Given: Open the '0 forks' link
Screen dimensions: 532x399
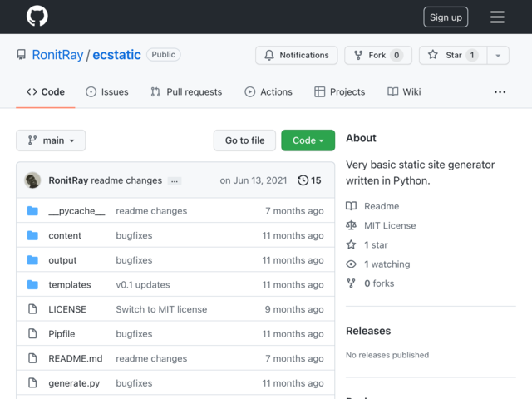Looking at the screenshot, I should [x=379, y=283].
